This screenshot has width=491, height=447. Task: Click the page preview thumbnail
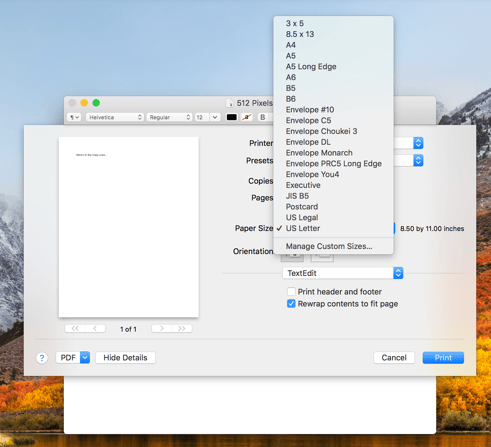[129, 227]
